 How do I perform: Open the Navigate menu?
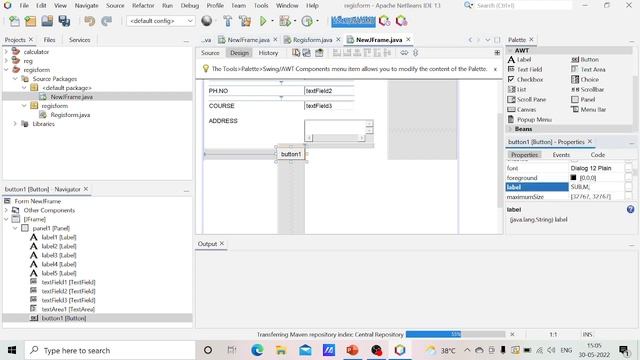tap(86, 6)
